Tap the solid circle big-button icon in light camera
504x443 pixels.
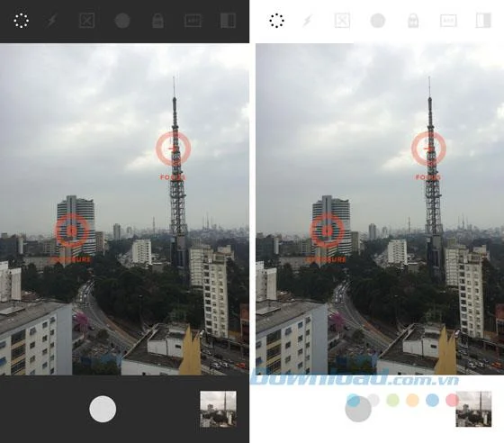click(378, 21)
